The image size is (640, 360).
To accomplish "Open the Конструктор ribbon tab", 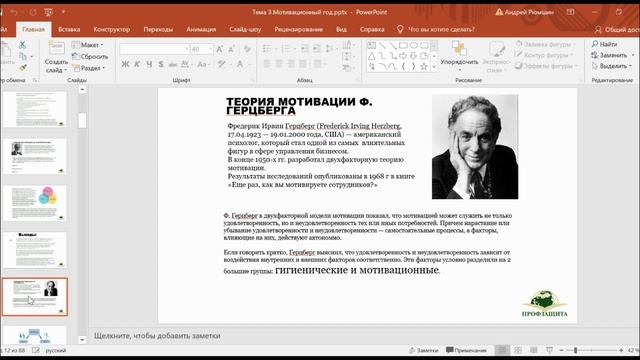I will [x=112, y=29].
